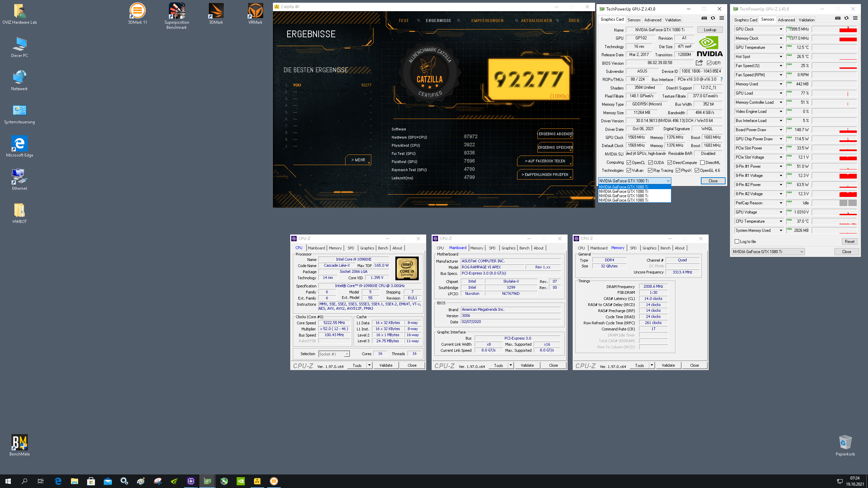Expand the CPU Temperature sensor dropdown
Image resolution: width=868 pixels, height=488 pixels.
pyautogui.click(x=781, y=221)
